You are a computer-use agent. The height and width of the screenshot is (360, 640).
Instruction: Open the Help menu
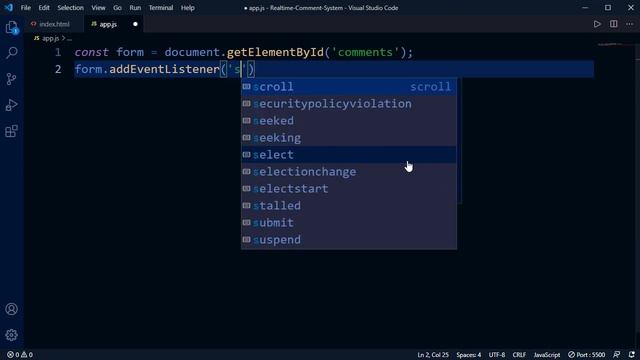[x=187, y=7]
